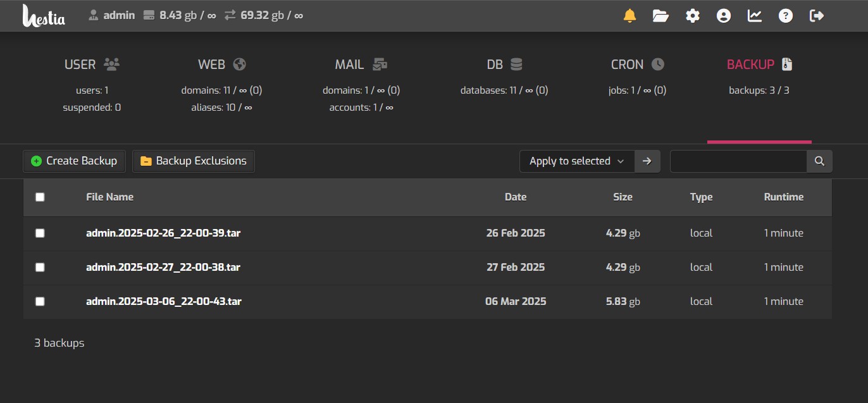Switch to the CRON tab
Viewport: 868px width, 403px height.
pyautogui.click(x=637, y=65)
